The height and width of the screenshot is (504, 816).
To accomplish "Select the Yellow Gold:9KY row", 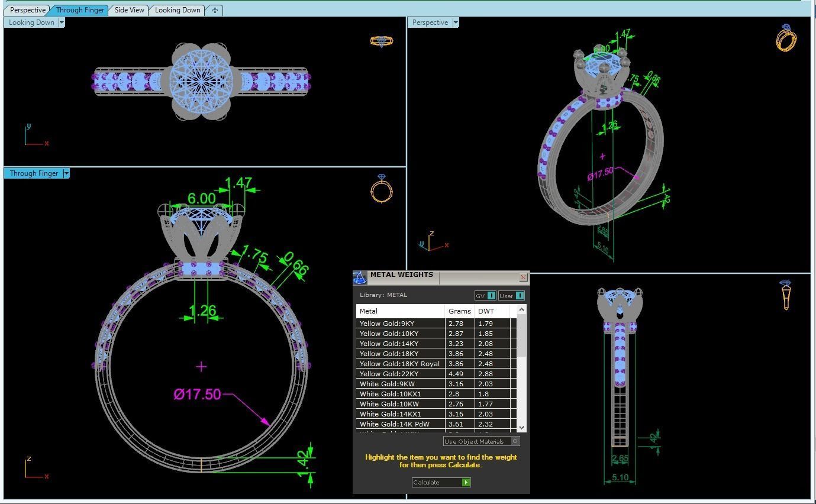I will [436, 324].
